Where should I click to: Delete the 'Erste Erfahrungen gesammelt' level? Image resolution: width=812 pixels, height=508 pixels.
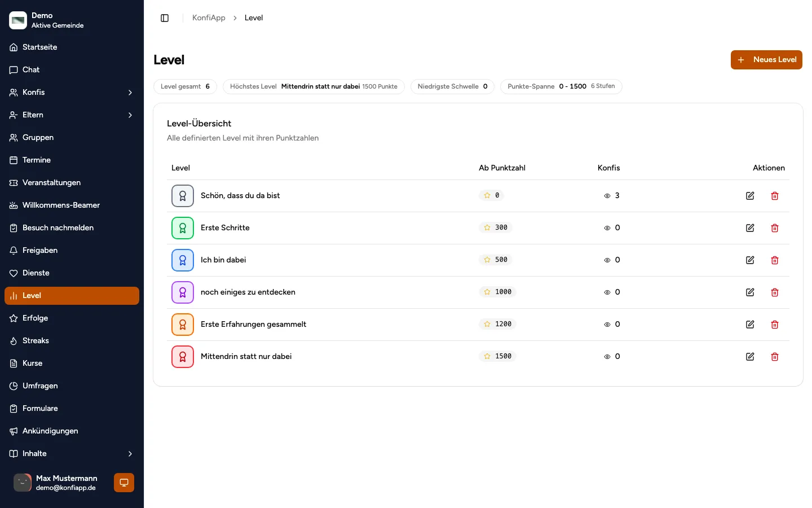click(x=775, y=325)
